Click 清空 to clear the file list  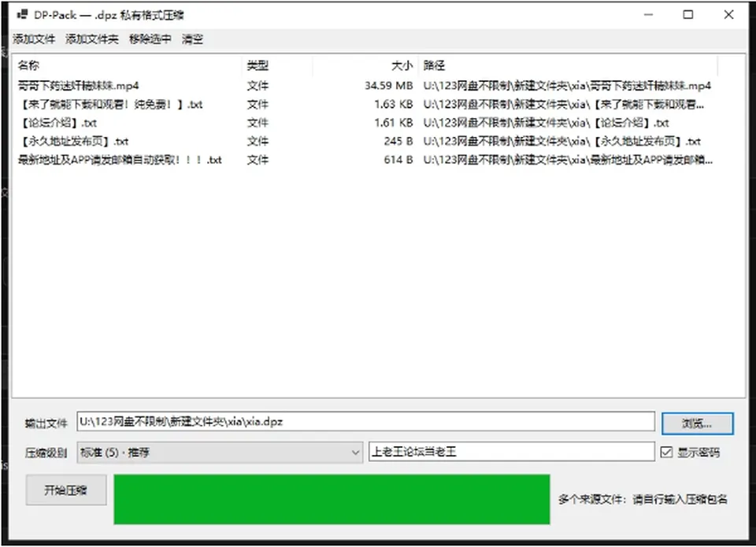point(192,39)
